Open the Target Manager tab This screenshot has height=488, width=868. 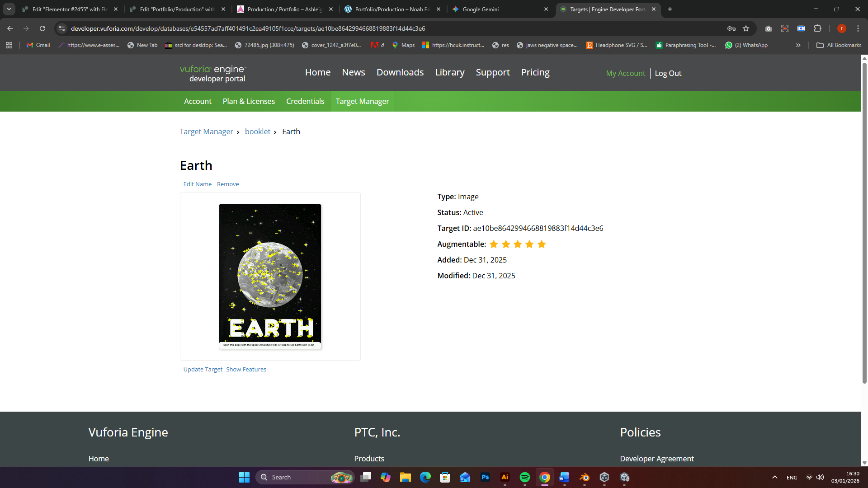click(x=362, y=101)
